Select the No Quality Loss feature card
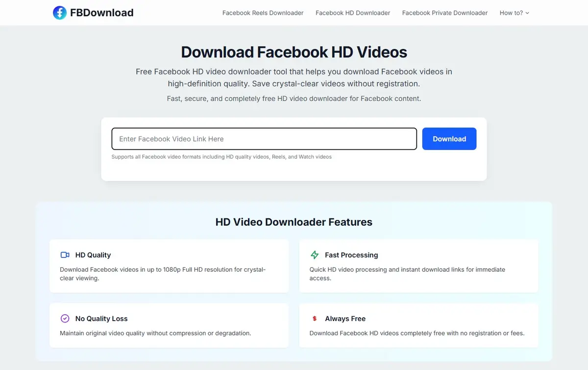Screen dimensions: 588x370 tap(169, 325)
